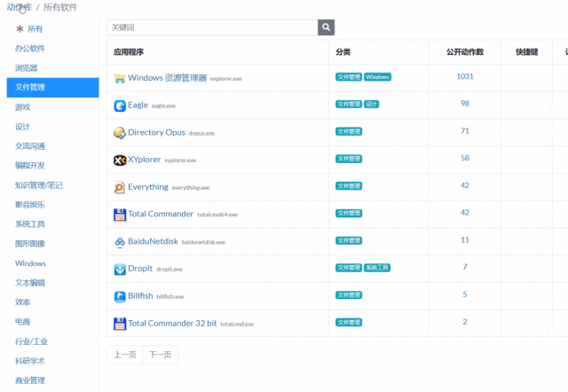Click the 1031 action count
Image resolution: width=568 pixels, height=392 pixels.
point(465,76)
